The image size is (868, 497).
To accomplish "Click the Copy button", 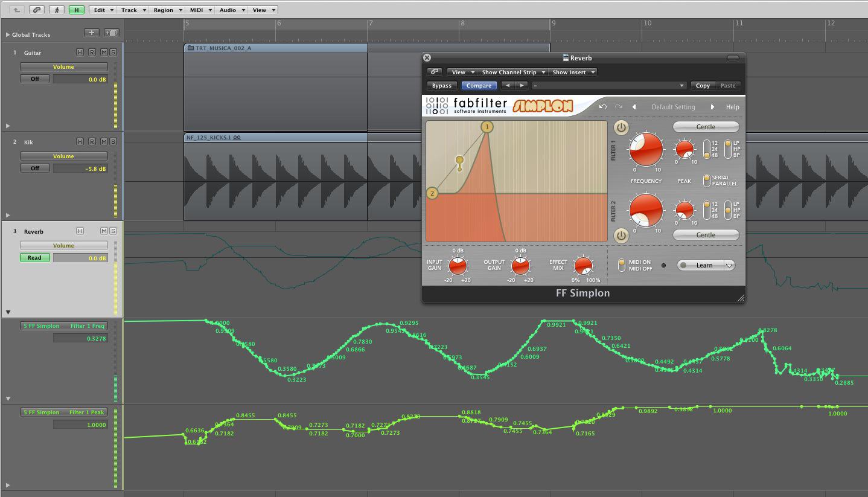I will (x=703, y=86).
